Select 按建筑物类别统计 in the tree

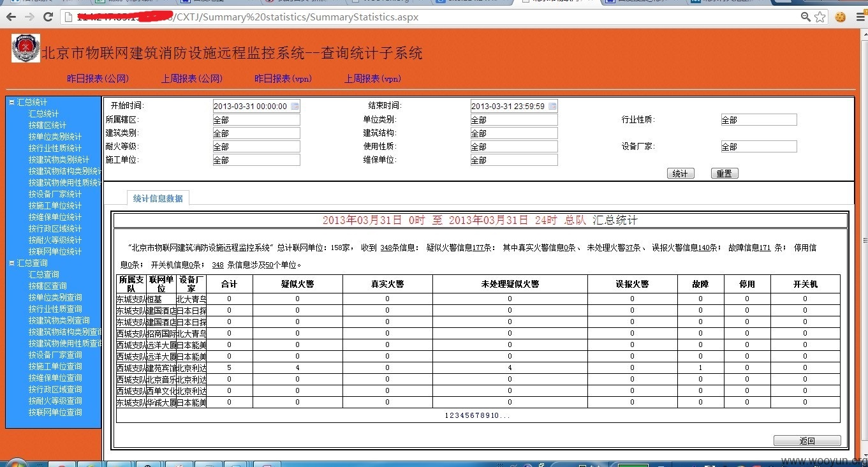pos(59,159)
